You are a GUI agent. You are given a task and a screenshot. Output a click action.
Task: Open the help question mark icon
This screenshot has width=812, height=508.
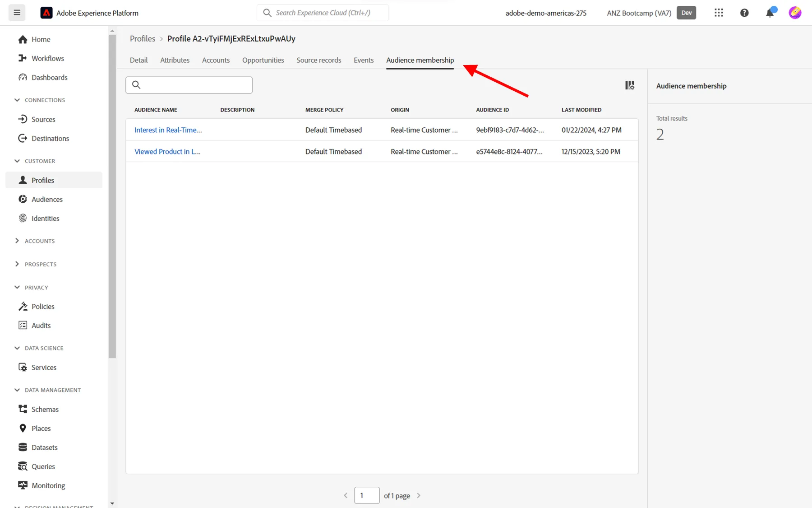(744, 13)
